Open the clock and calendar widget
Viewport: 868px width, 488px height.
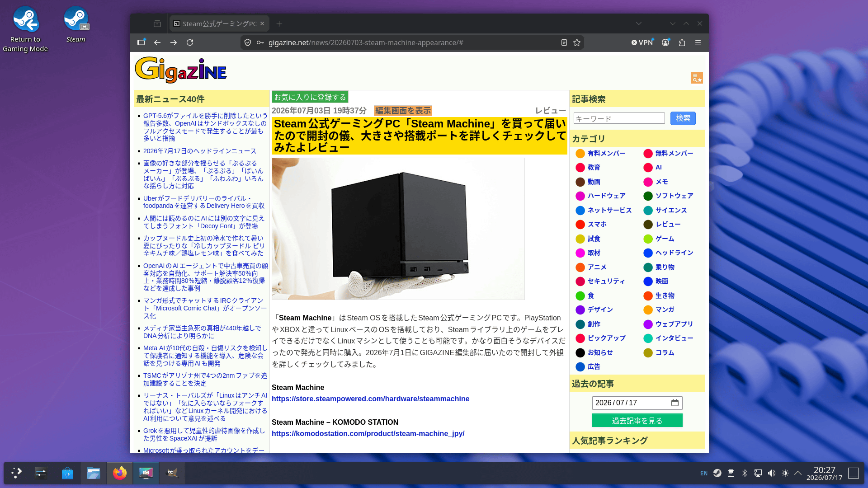825,473
